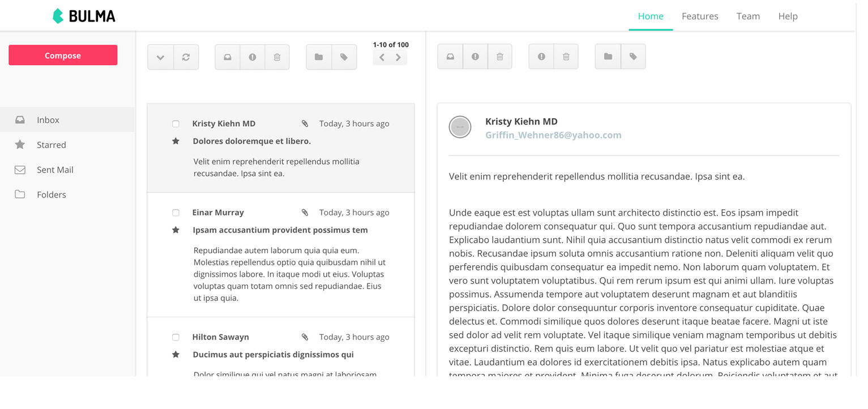Click sender name Einar Murray in the list
The image size is (868, 409).
[218, 212]
